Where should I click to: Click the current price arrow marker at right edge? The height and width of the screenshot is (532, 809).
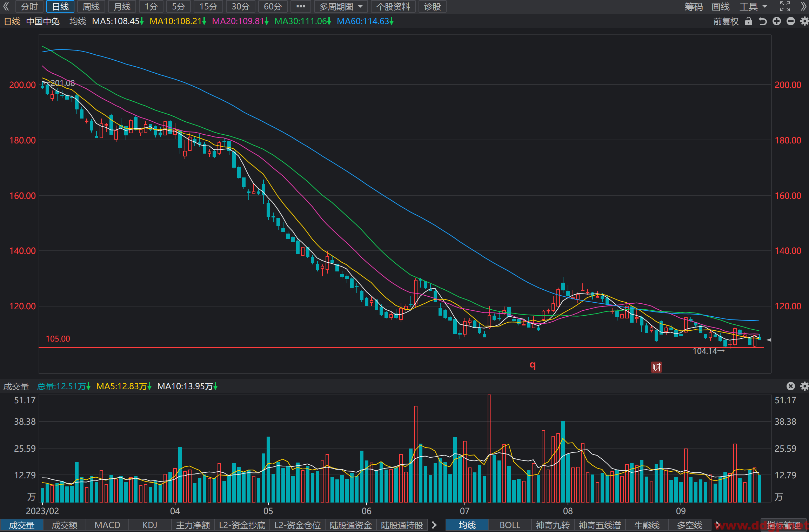769,340
